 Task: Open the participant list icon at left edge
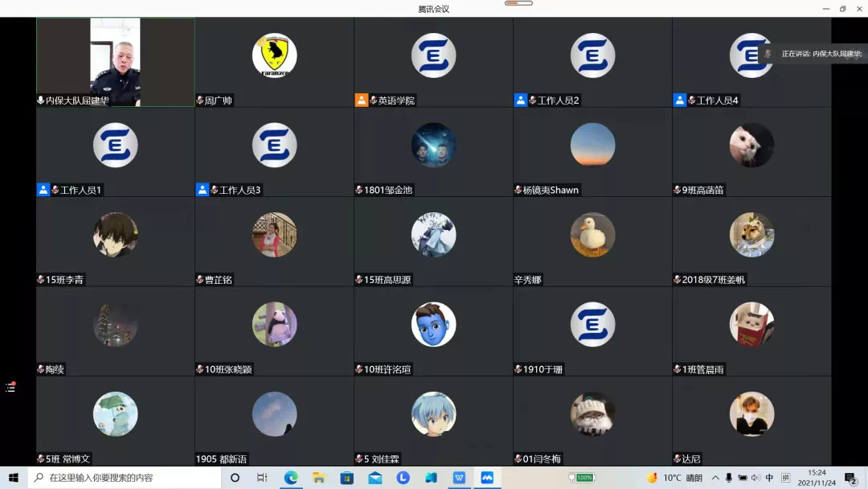(10, 387)
